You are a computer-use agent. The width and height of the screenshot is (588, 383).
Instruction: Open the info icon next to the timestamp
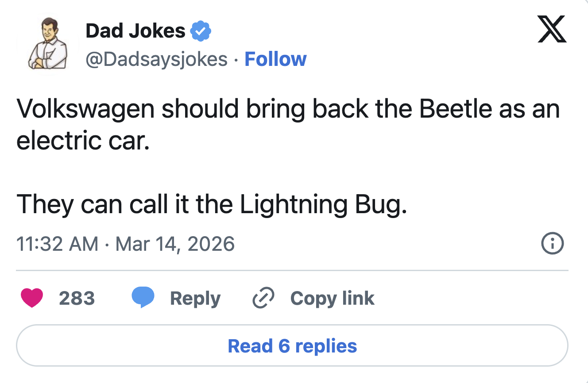552,243
